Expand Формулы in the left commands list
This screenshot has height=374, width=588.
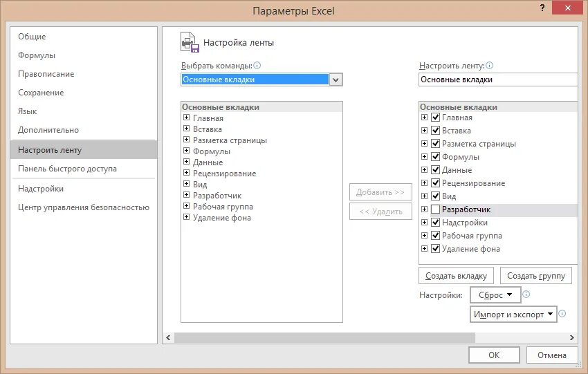(186, 151)
